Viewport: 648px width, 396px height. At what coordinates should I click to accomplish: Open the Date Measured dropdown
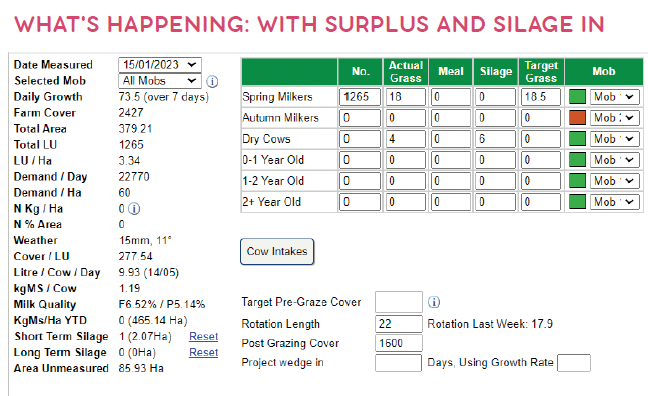click(160, 65)
